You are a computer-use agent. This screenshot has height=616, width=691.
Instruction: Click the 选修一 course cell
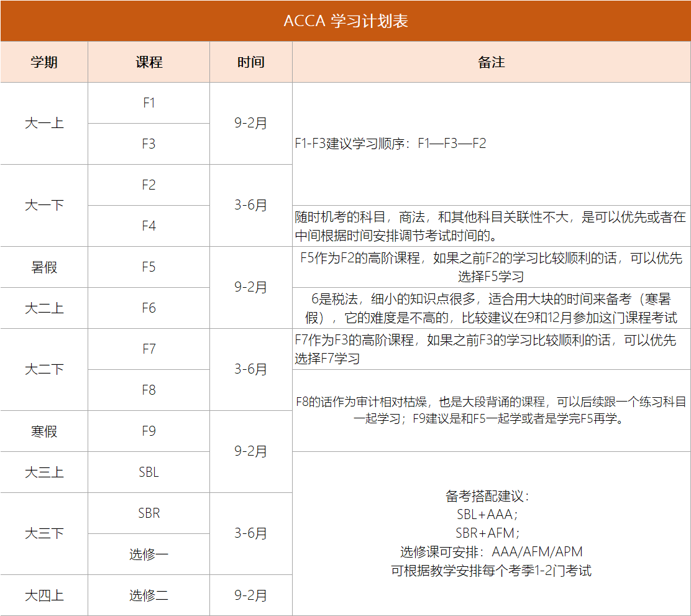click(149, 554)
